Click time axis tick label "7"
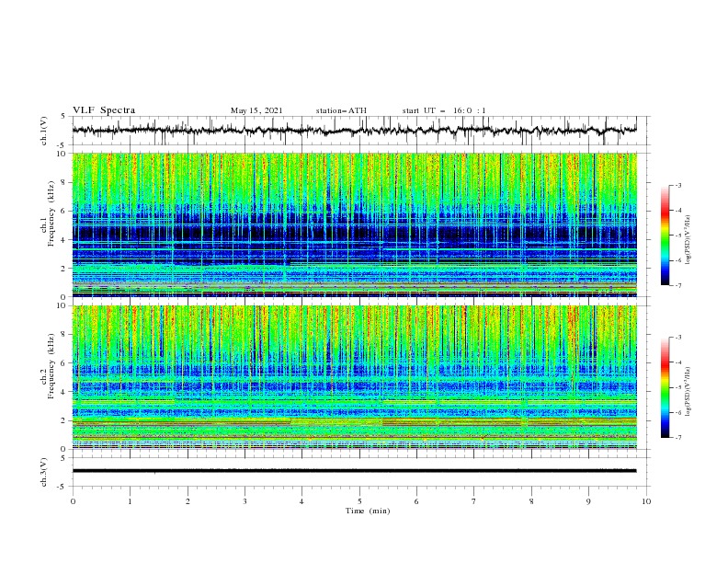This screenshot has width=728, height=563. (x=474, y=501)
